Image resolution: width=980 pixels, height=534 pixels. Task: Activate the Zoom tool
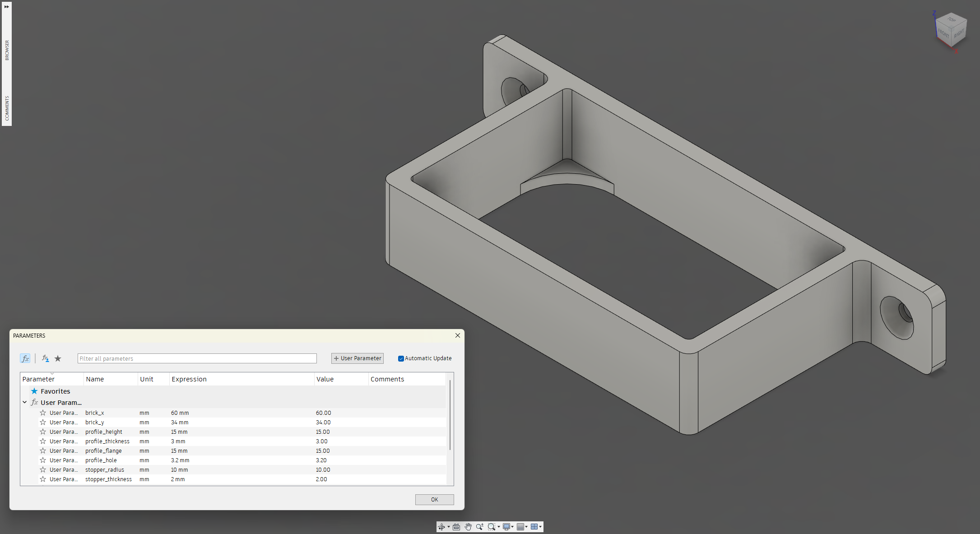[x=479, y=527]
